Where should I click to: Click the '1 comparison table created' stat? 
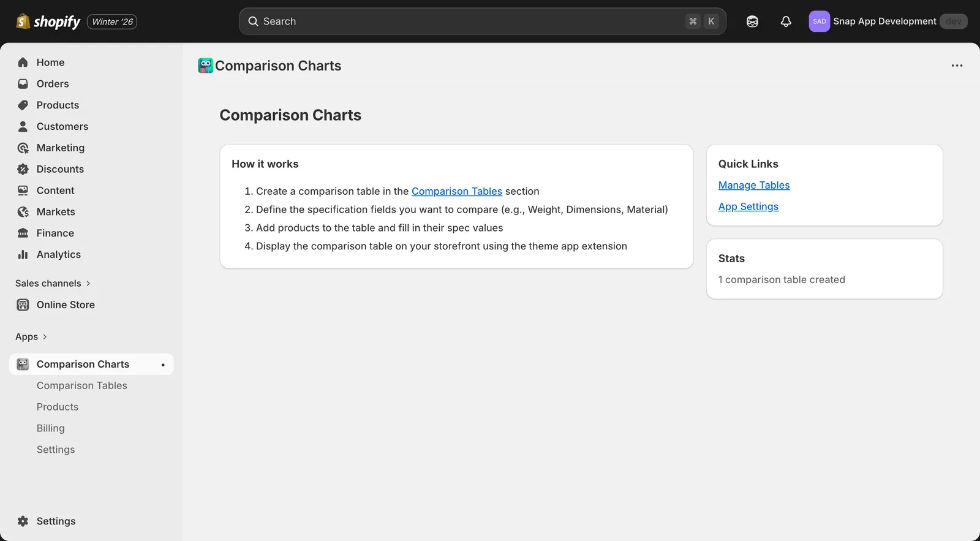(x=782, y=279)
